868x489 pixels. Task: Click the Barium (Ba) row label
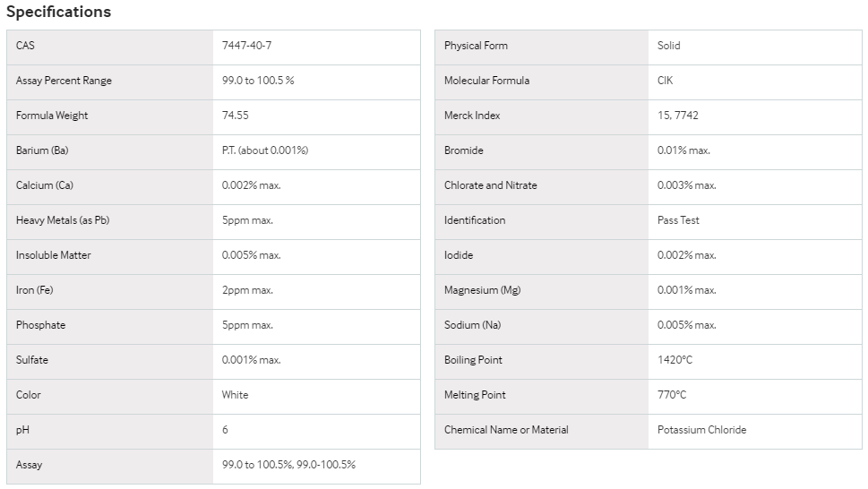point(42,150)
